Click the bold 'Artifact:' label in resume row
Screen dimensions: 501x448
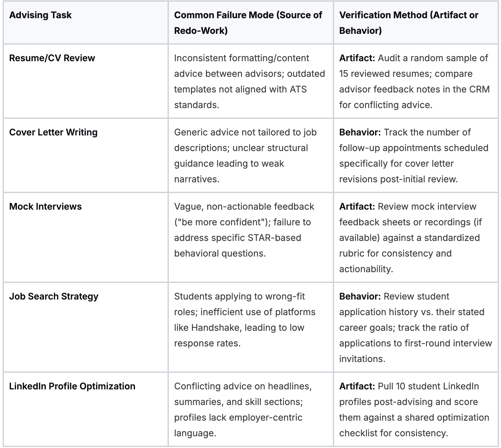click(x=357, y=58)
